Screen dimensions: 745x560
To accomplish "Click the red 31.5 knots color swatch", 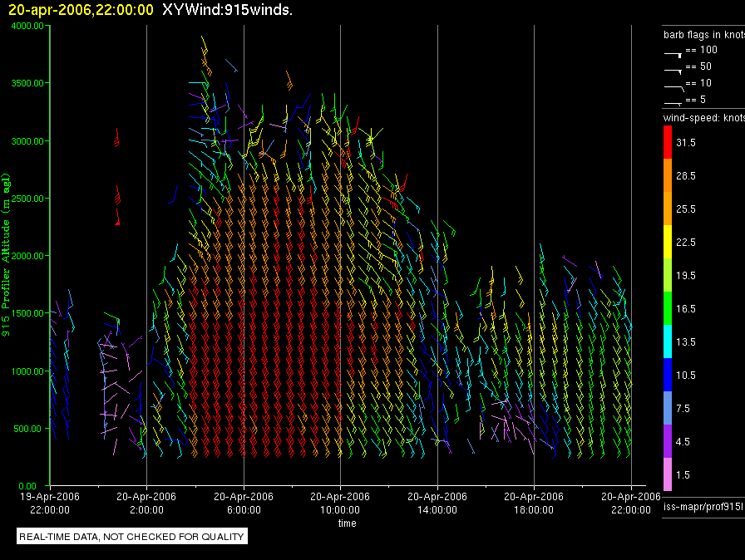I will tap(669, 143).
